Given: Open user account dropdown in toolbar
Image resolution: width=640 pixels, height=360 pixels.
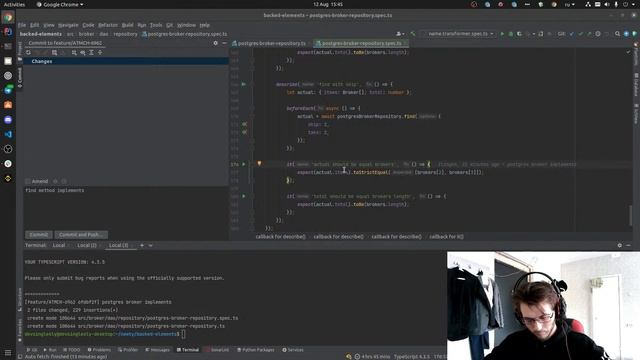Looking at the screenshot, I should pos(400,34).
